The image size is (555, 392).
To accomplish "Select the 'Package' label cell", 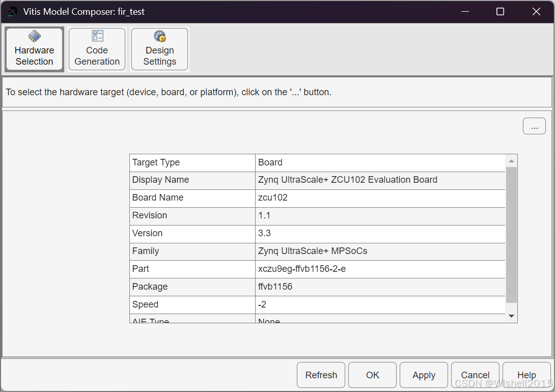I will tap(192, 287).
